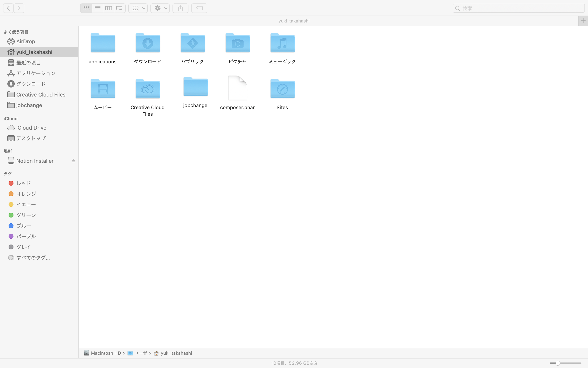Image resolution: width=588 pixels, height=368 pixels.
Task: Filter by the イエロー tag
Action: click(x=39, y=204)
